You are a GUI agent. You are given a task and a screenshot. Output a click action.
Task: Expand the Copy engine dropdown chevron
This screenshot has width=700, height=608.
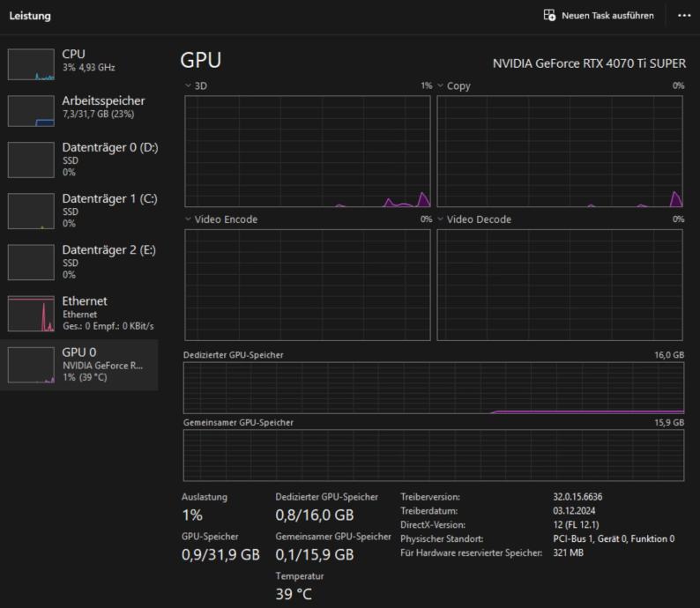click(440, 85)
